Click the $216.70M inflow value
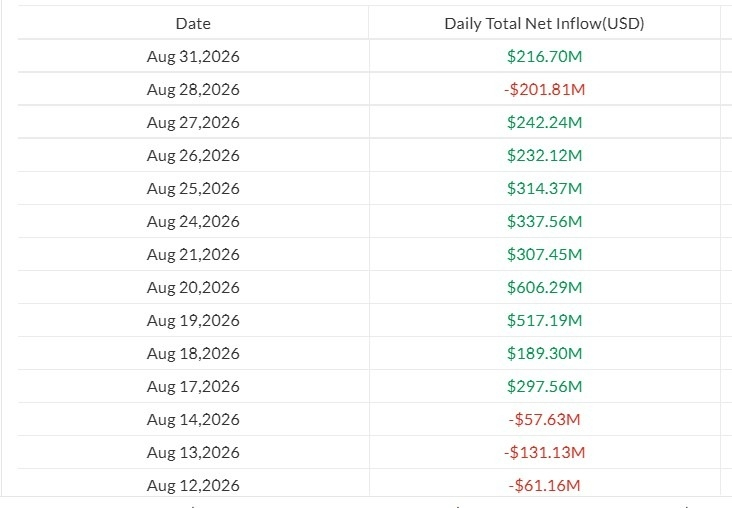Screen dimensions: 732x508 point(544,56)
